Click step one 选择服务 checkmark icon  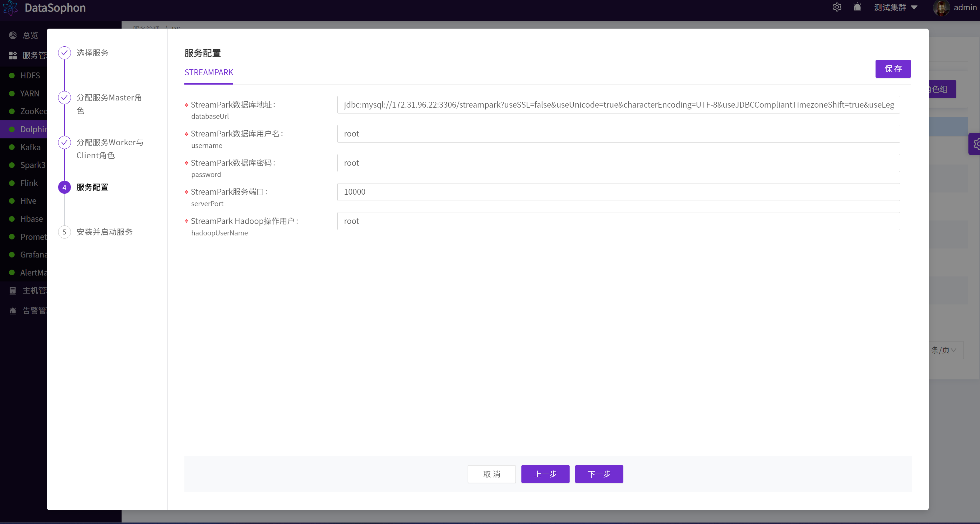[x=64, y=53]
